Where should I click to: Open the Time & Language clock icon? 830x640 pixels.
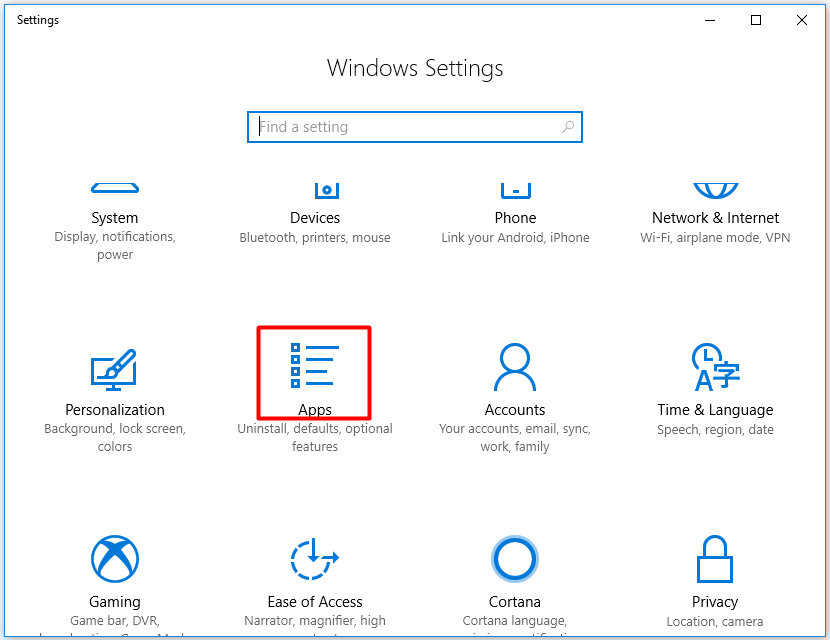[x=715, y=367]
